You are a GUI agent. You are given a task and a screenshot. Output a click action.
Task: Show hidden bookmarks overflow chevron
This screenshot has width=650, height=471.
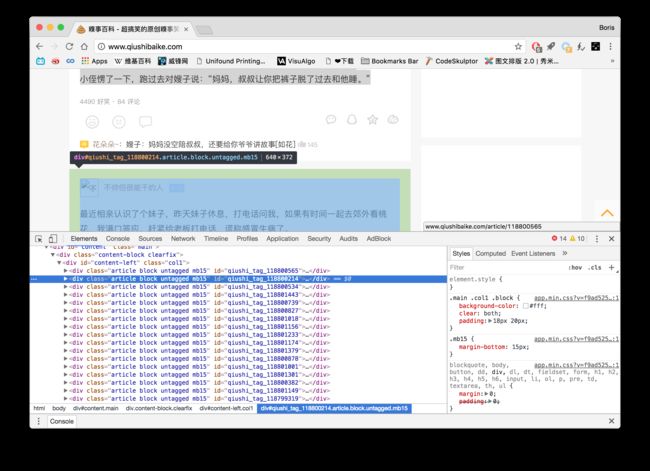(x=612, y=61)
